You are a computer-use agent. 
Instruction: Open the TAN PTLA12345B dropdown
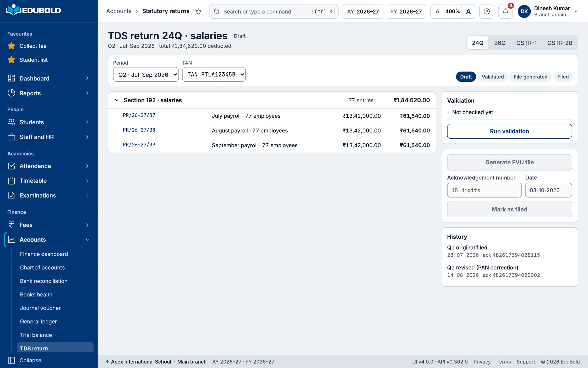pos(214,75)
